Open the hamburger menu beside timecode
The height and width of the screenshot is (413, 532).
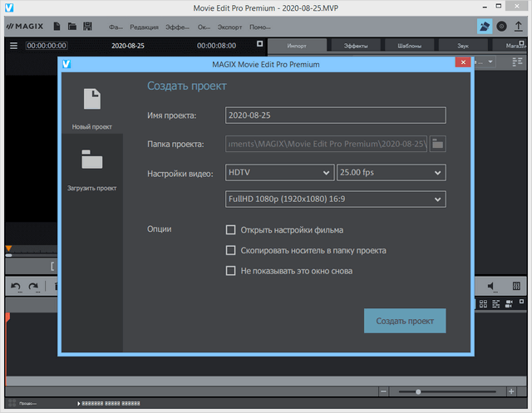point(13,46)
